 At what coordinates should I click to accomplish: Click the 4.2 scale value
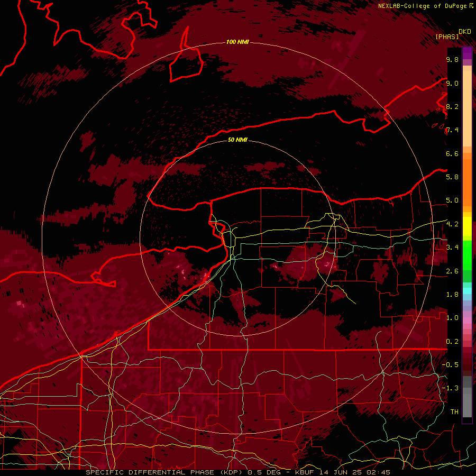(x=452, y=224)
